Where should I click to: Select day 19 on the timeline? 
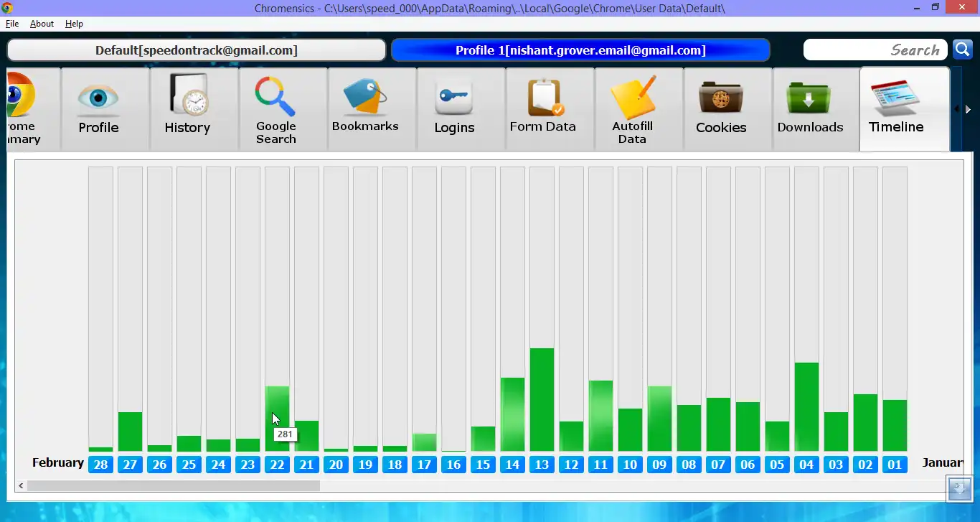[365, 465]
